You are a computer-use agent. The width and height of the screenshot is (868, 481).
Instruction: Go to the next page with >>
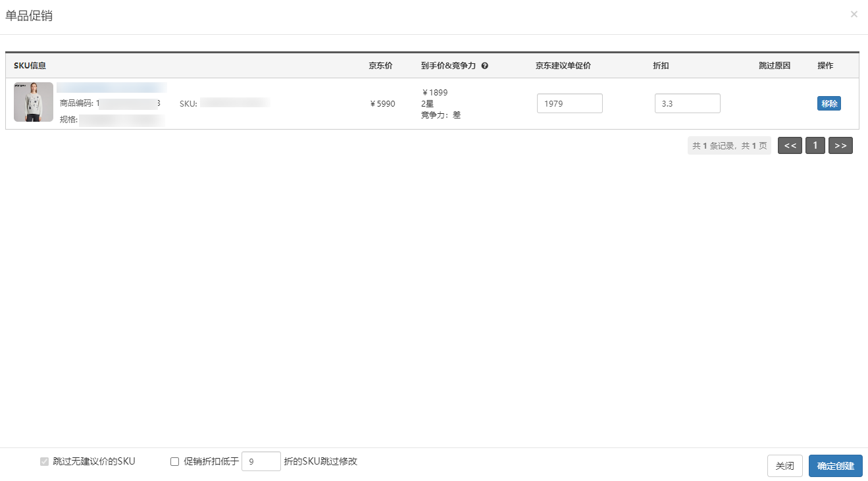(840, 145)
